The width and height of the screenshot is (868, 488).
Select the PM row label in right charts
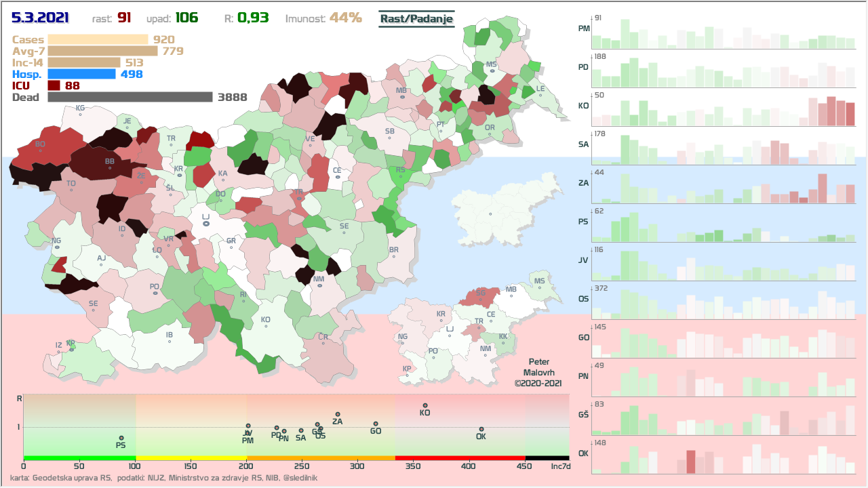[x=583, y=29]
